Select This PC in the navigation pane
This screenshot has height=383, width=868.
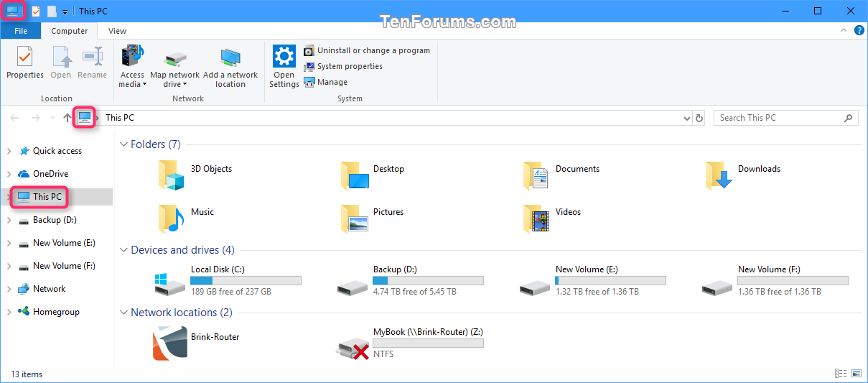click(47, 197)
